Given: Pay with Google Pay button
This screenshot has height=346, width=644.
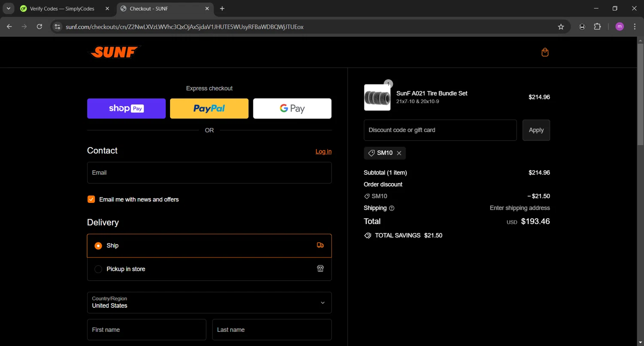Looking at the screenshot, I should pyautogui.click(x=292, y=108).
